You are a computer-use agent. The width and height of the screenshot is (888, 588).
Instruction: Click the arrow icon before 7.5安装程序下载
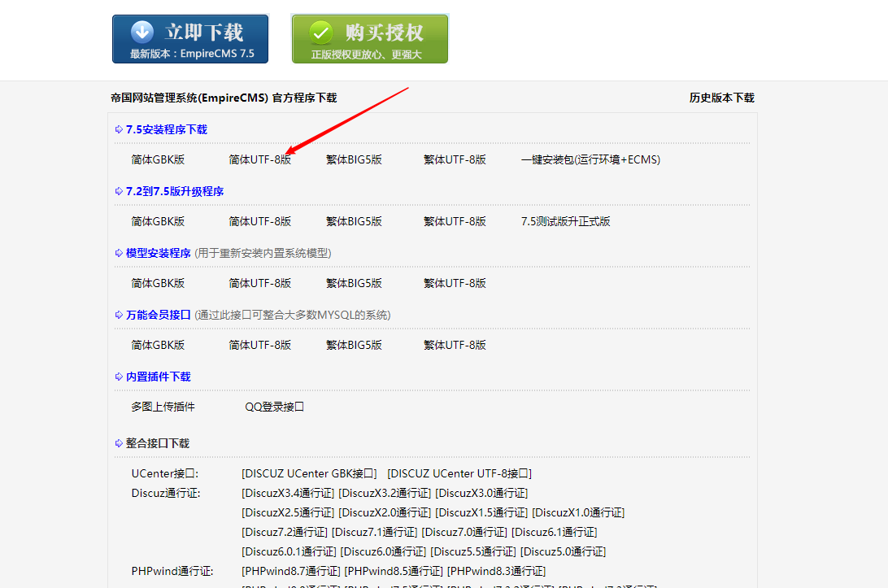pyautogui.click(x=120, y=129)
